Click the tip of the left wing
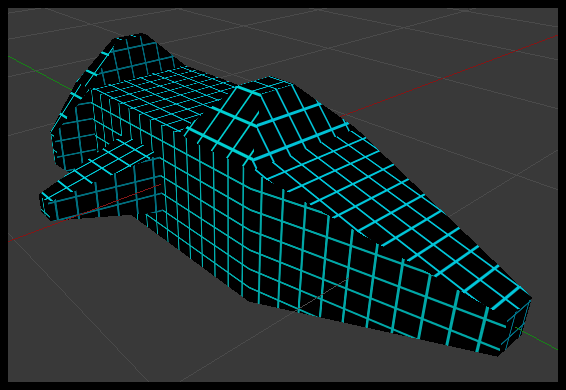566x390 pixels. click(x=46, y=205)
